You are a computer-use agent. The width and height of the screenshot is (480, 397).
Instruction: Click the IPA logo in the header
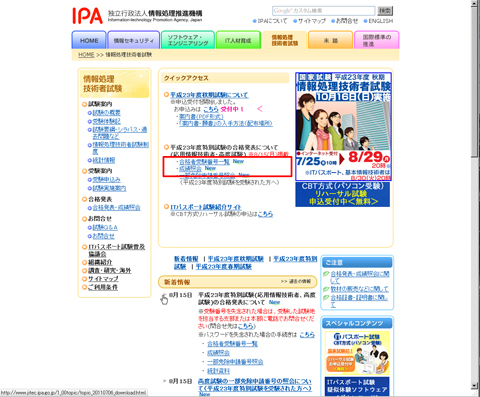tap(87, 16)
